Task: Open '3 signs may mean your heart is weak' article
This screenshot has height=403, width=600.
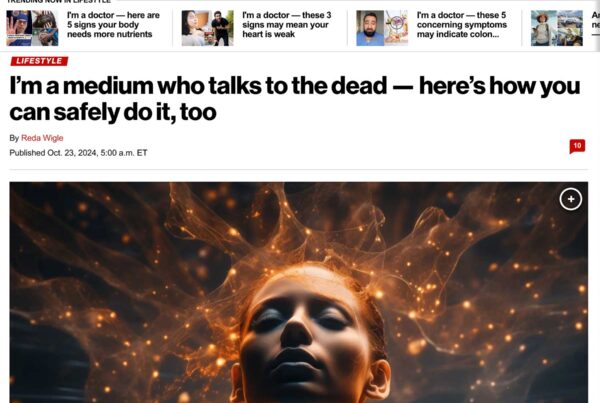Action: 287,25
